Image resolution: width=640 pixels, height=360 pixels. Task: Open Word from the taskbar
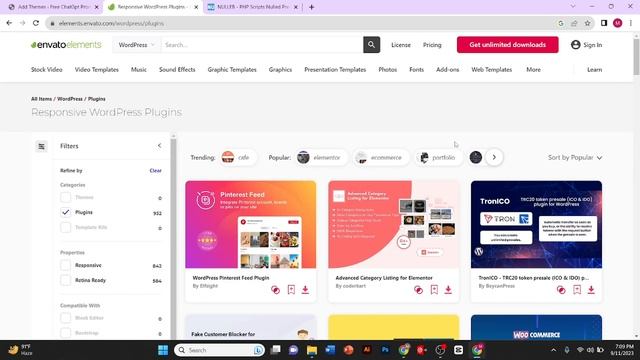(x=330, y=350)
